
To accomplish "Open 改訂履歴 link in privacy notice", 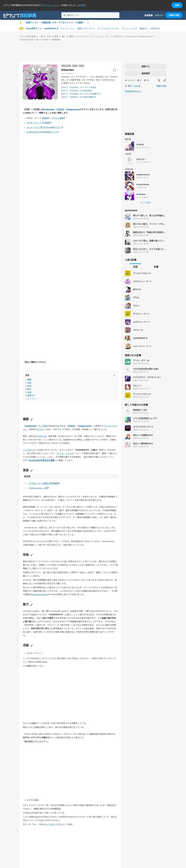I will tap(81, 5).
